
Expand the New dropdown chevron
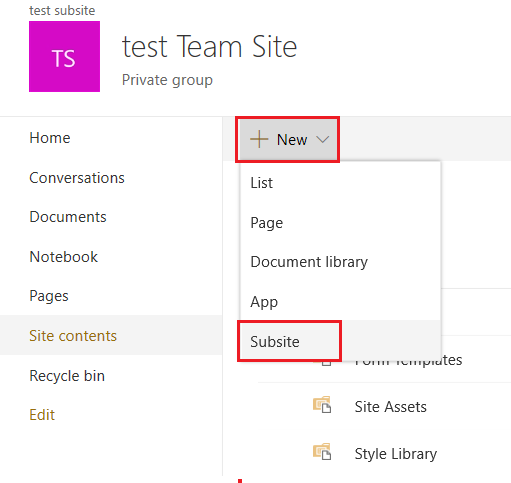coord(323,139)
